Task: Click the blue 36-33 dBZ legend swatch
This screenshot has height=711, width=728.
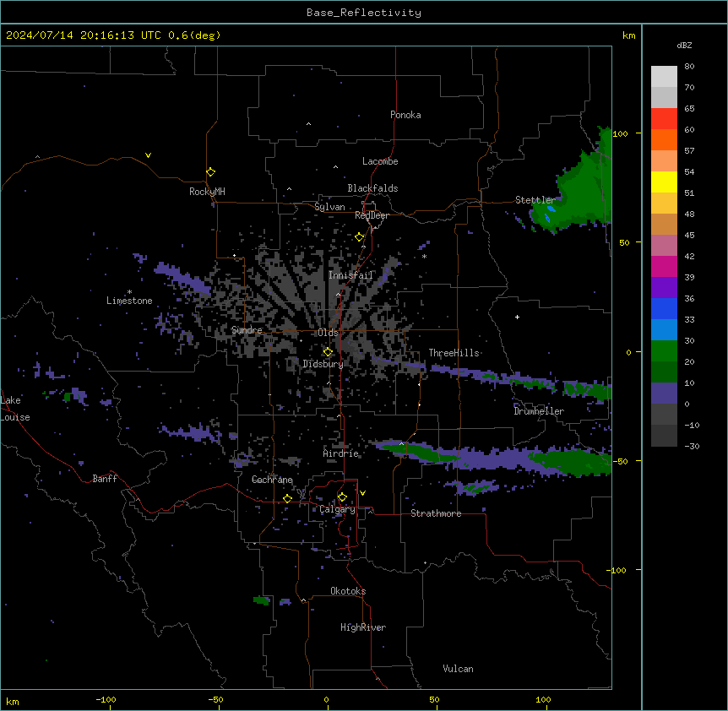Action: click(664, 308)
